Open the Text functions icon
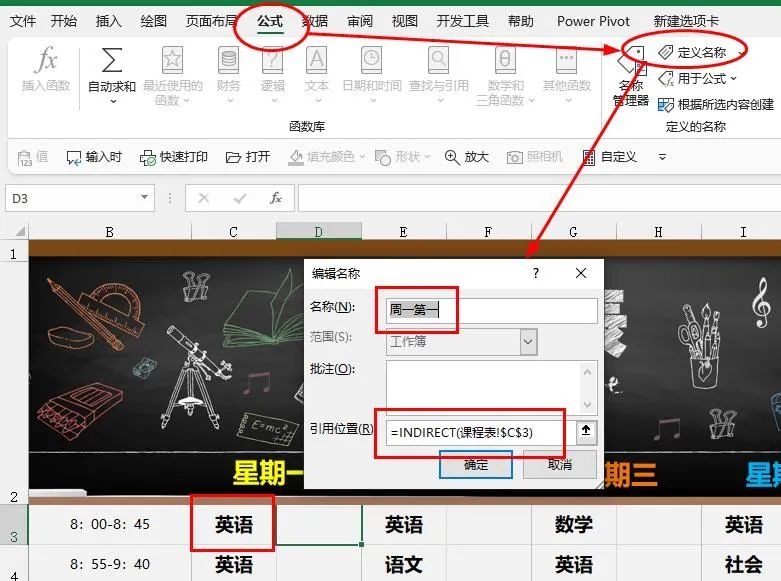 click(317, 60)
